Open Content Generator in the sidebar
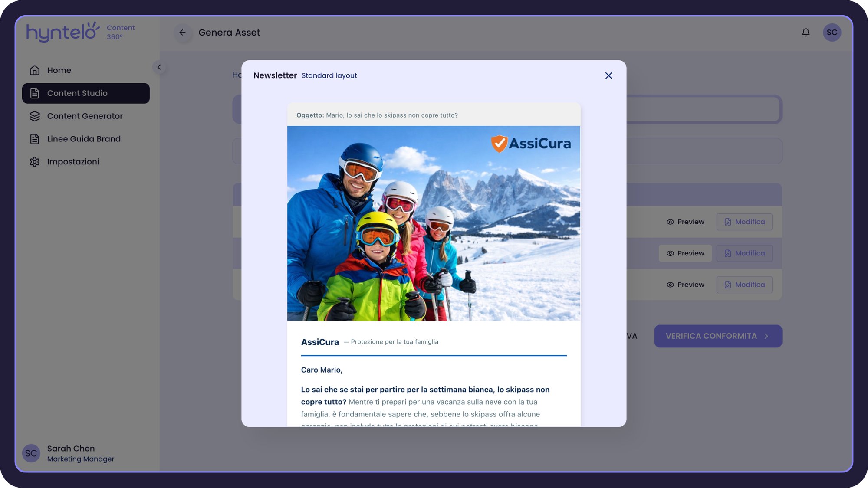868x488 pixels. coord(86,116)
